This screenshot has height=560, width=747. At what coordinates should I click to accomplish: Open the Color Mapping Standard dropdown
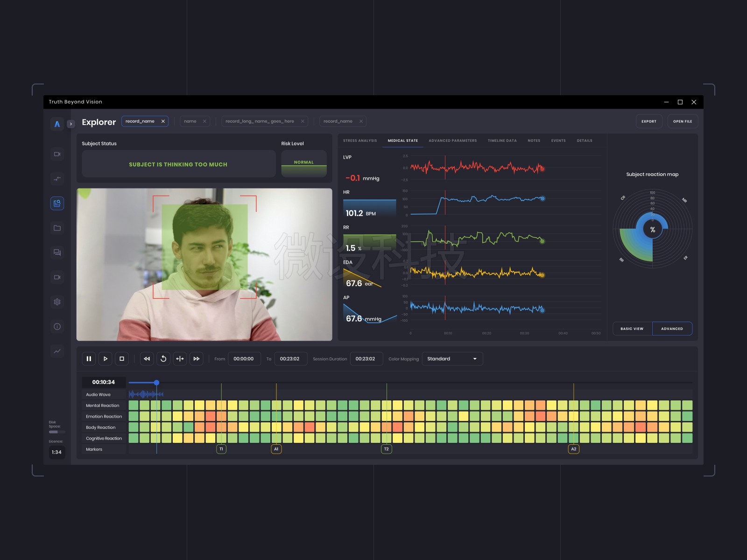(x=452, y=359)
